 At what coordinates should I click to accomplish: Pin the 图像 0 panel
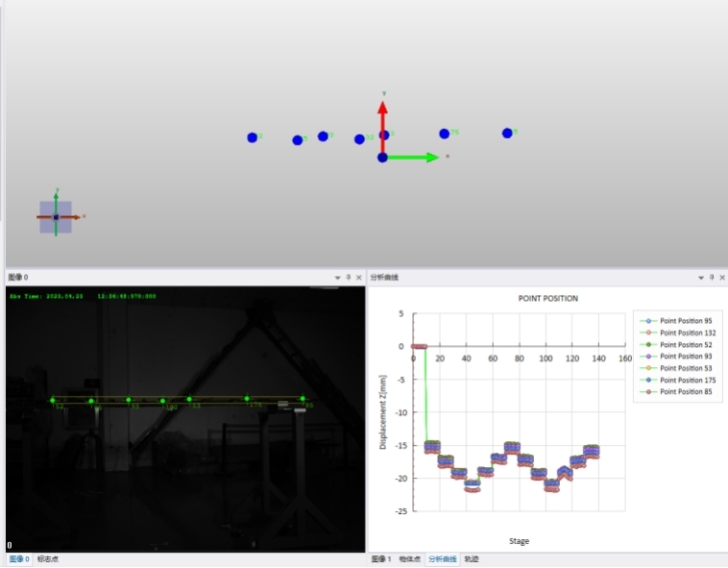pos(349,277)
